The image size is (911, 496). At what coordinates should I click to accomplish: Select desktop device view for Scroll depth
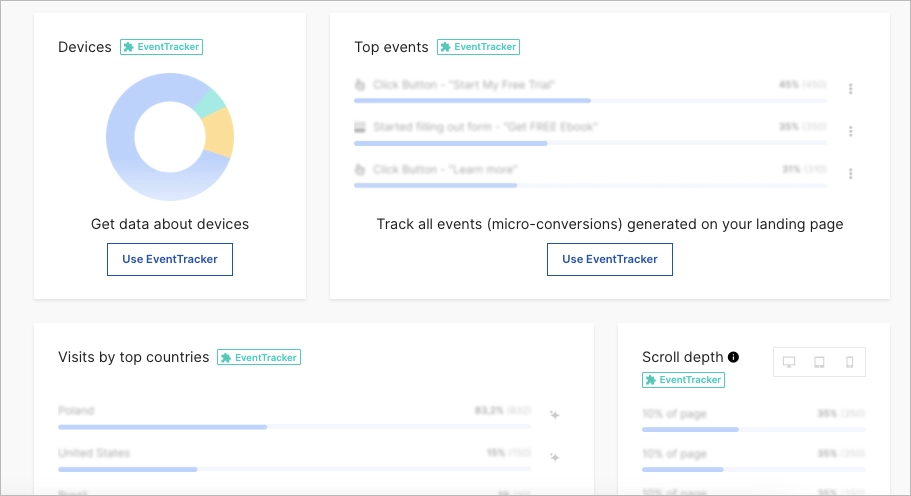click(789, 362)
